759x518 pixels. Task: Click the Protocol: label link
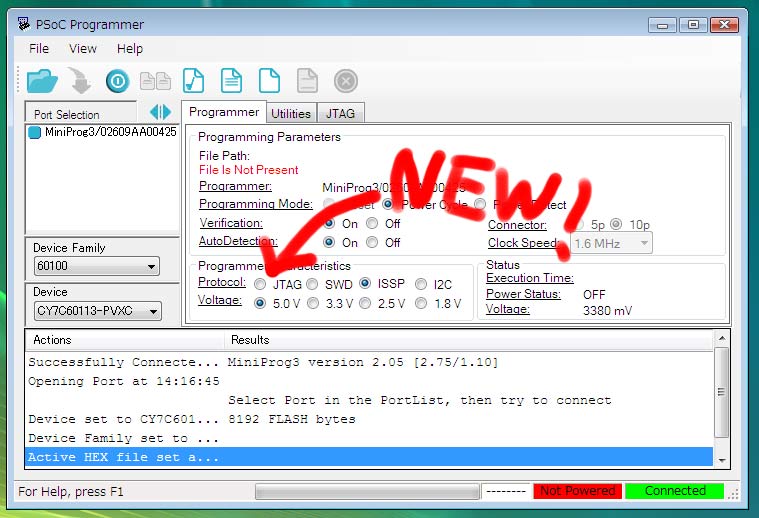[x=222, y=282]
